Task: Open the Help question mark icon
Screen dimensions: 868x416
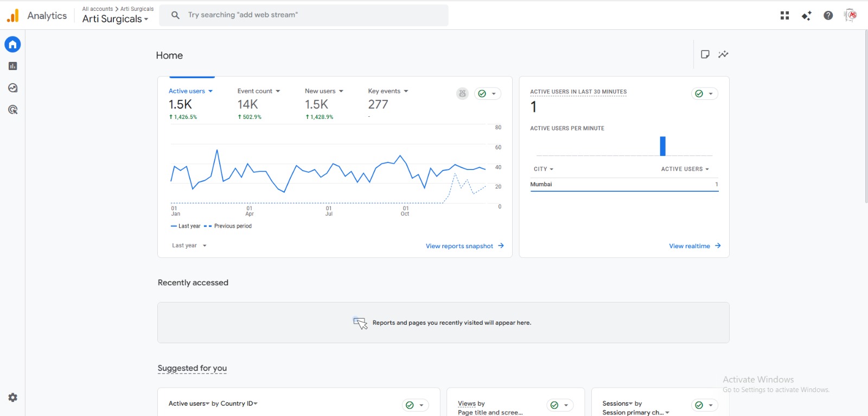Action: pos(828,16)
